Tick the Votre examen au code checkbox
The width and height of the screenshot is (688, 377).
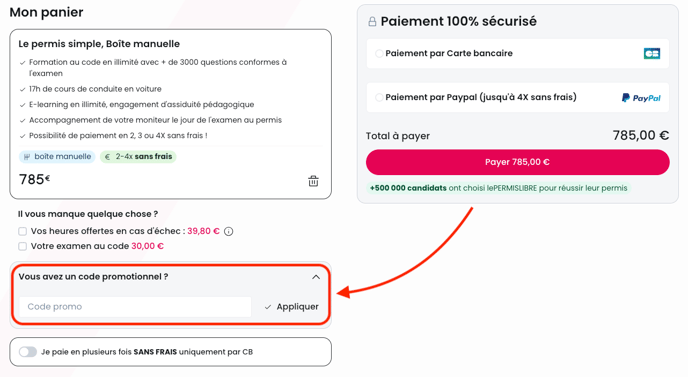click(22, 246)
